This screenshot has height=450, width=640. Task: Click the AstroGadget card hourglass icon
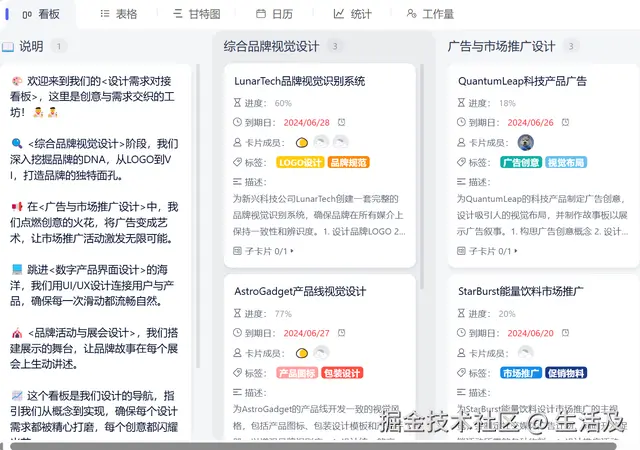(x=237, y=313)
